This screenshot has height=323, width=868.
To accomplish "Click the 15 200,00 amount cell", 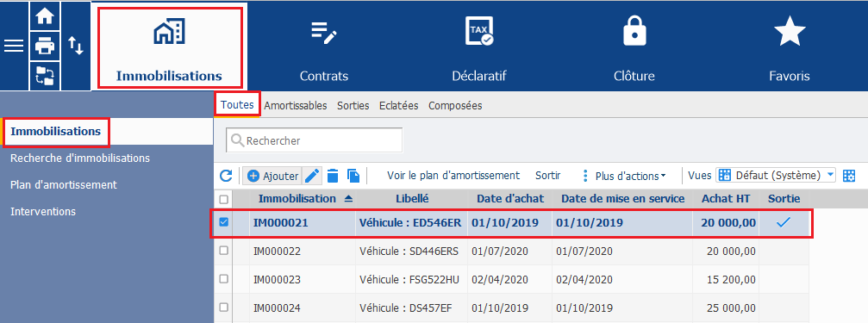I will [727, 279].
